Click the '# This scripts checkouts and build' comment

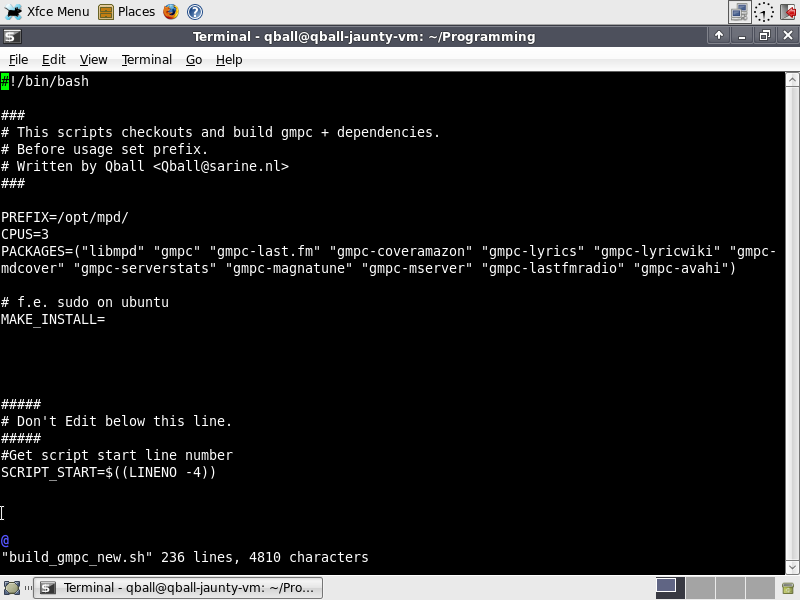220,132
